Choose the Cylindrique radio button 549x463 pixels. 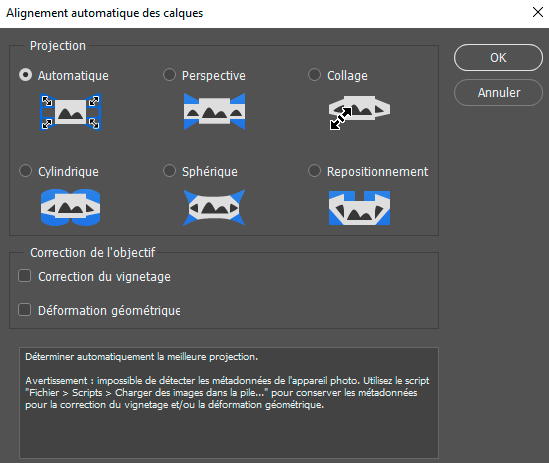coord(25,171)
